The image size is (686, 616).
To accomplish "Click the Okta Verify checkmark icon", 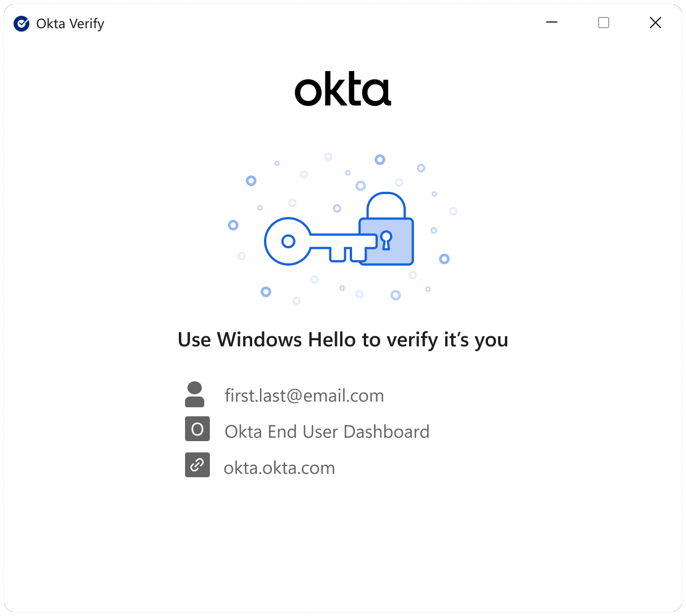I will click(21, 24).
